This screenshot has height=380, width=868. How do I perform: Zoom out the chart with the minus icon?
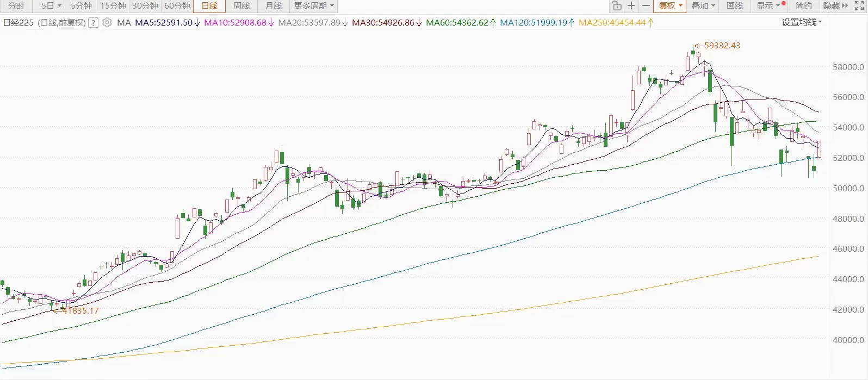pyautogui.click(x=646, y=6)
